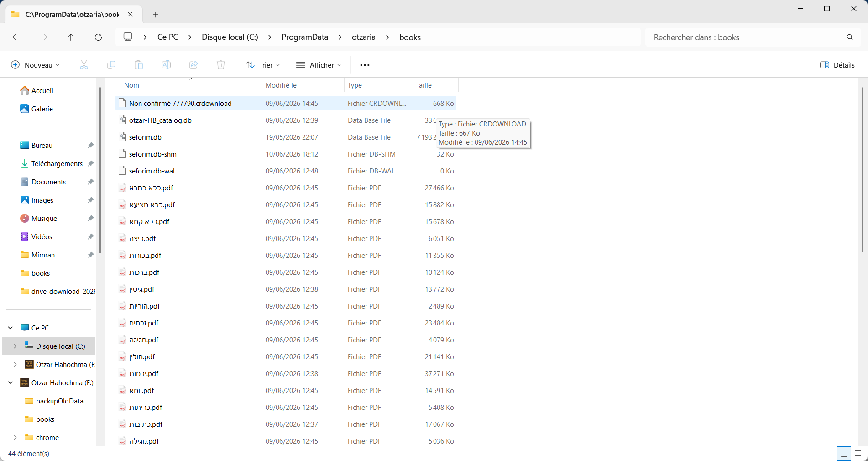Image resolution: width=868 pixels, height=461 pixels.
Task: Open Galerie in the sidebar
Action: coord(37,109)
